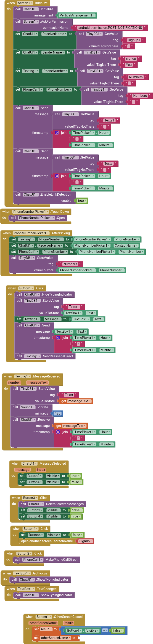153x644 pixels.
Task: Select the index parameter of MessageSelected
Action: tap(41, 470)
